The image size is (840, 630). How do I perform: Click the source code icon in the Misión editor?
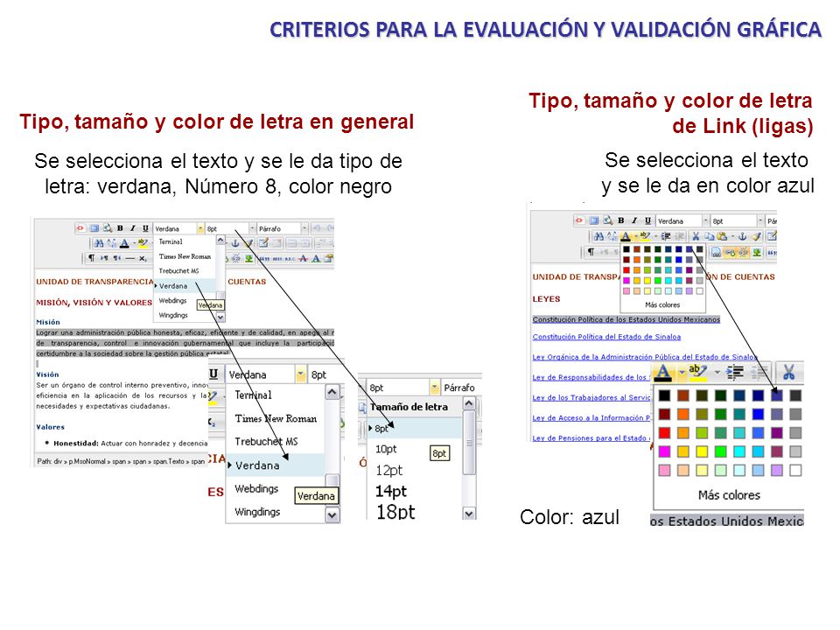coord(80,228)
